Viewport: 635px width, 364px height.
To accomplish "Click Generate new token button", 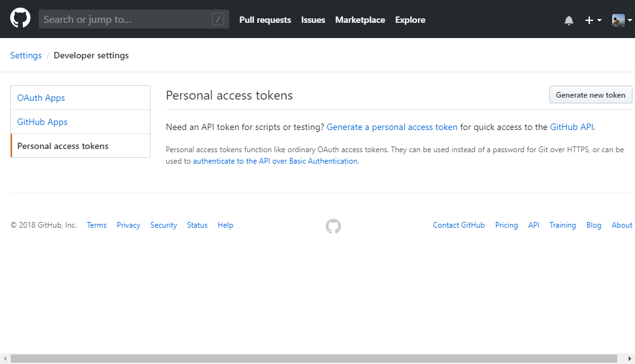I will pyautogui.click(x=591, y=94).
